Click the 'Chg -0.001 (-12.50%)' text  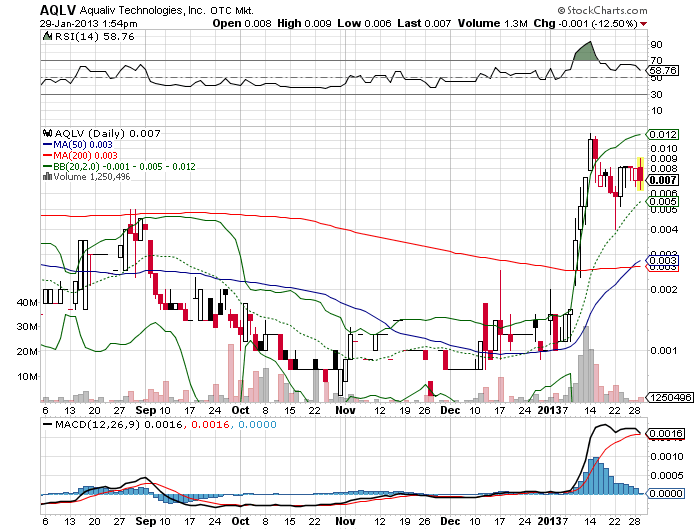coord(585,23)
